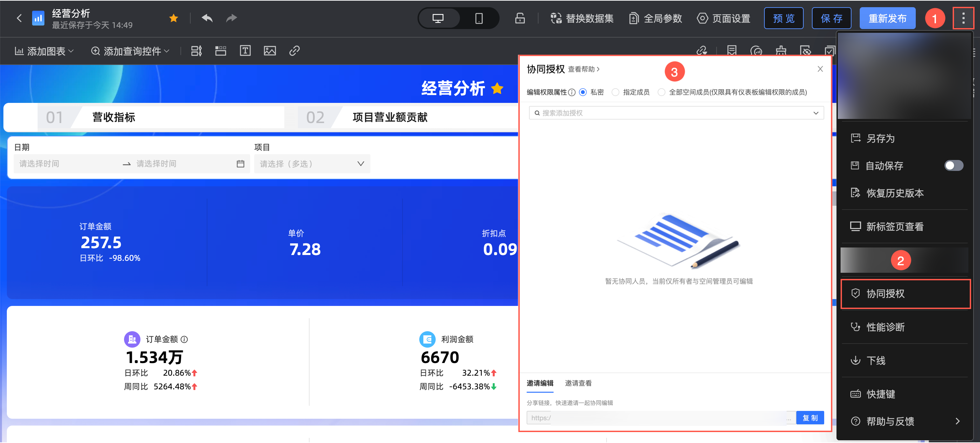Expand 帮助与反馈 submenu arrow
Viewport: 980px width, 443px height.
957,421
